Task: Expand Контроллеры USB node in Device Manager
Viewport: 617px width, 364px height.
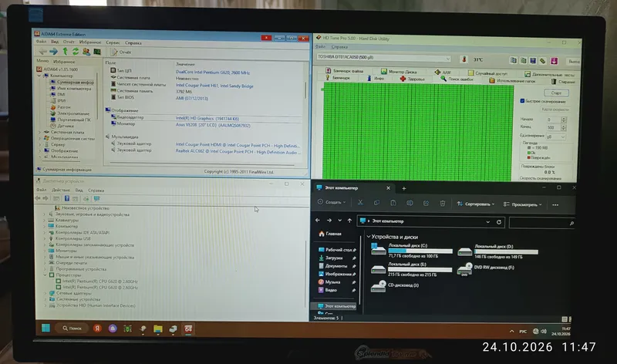Action: click(45, 238)
